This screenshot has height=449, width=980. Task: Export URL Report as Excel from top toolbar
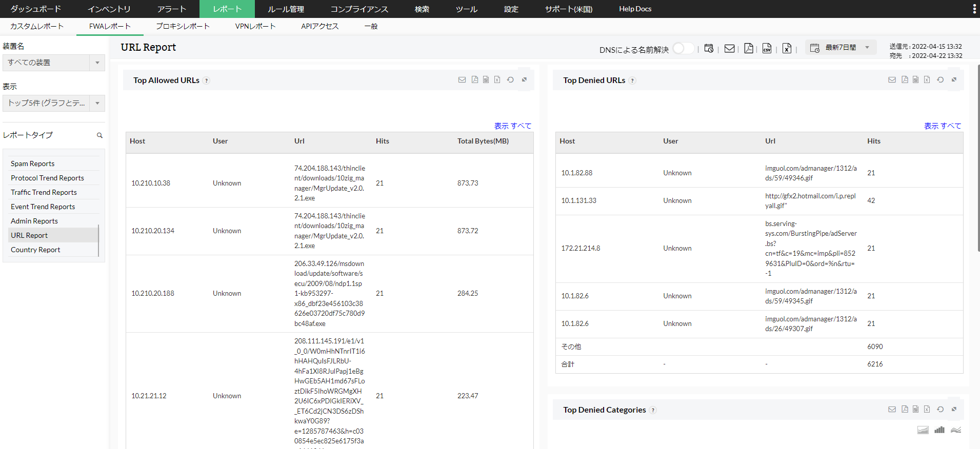[787, 48]
